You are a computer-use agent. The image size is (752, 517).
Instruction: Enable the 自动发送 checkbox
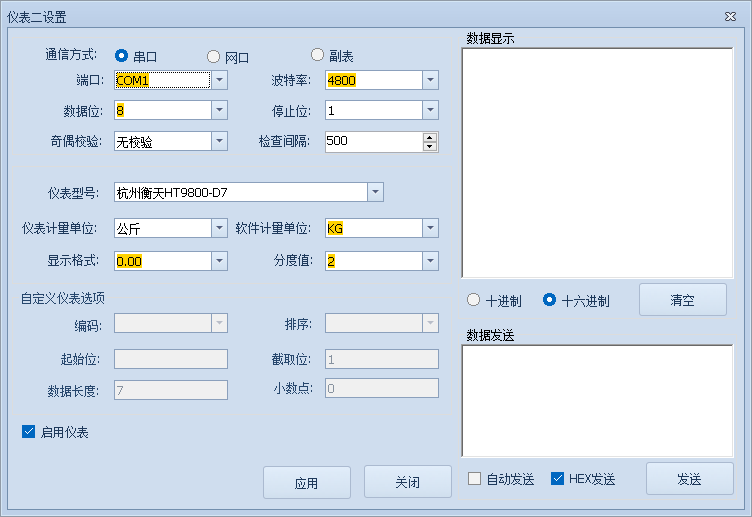click(475, 479)
